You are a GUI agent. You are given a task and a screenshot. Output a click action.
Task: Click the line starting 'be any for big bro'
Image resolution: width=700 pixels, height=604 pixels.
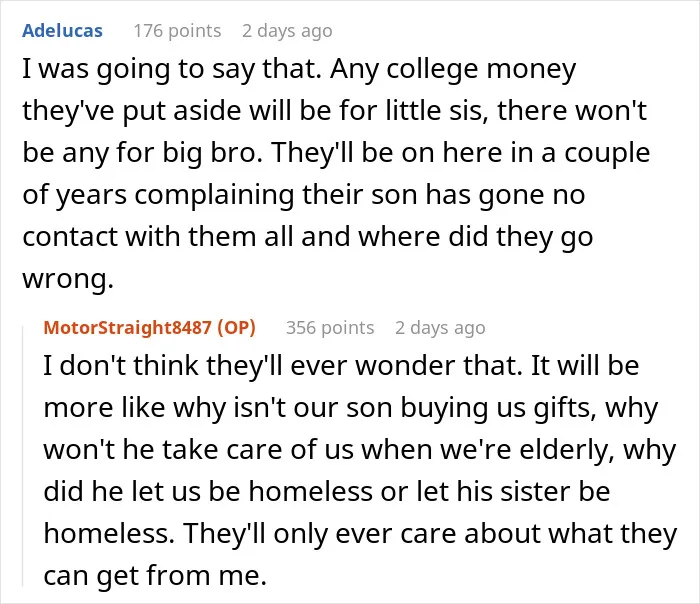pos(336,153)
